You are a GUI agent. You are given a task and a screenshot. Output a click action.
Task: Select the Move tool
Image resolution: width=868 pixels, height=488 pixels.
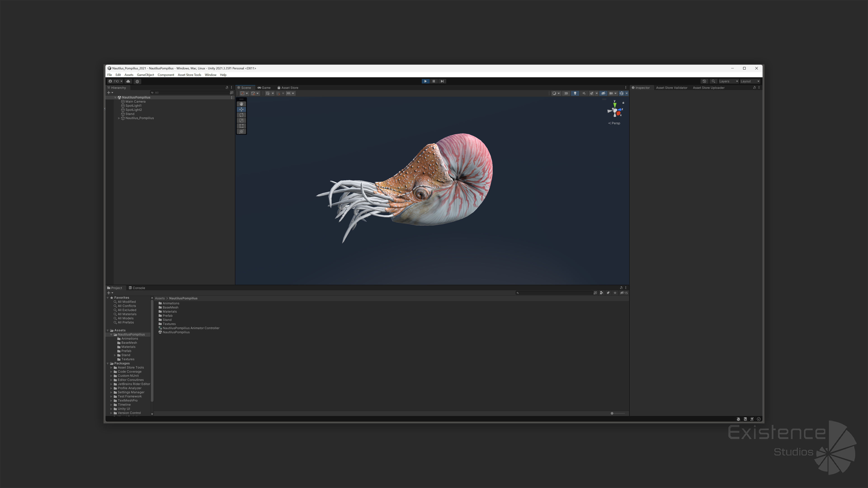tap(241, 109)
